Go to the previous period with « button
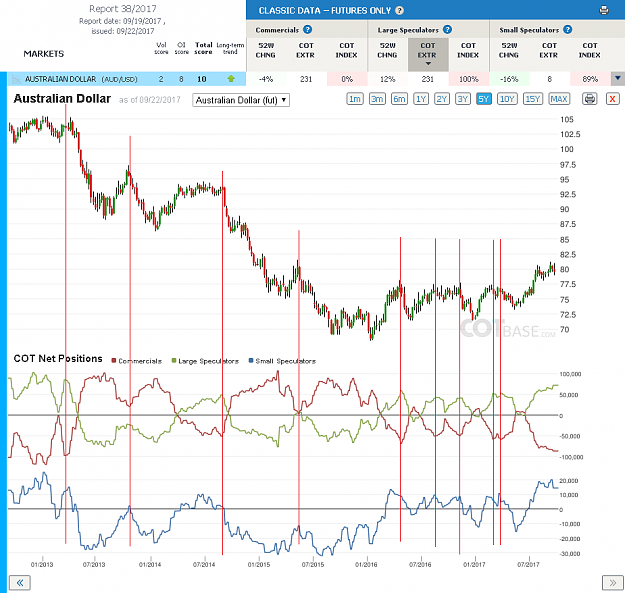Image resolution: width=625 pixels, height=593 pixels. [x=20, y=583]
